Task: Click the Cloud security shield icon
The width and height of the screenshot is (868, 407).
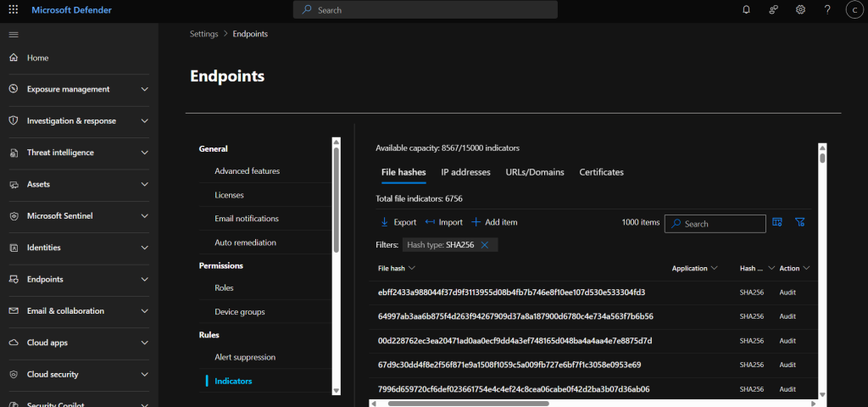Action: [x=14, y=374]
